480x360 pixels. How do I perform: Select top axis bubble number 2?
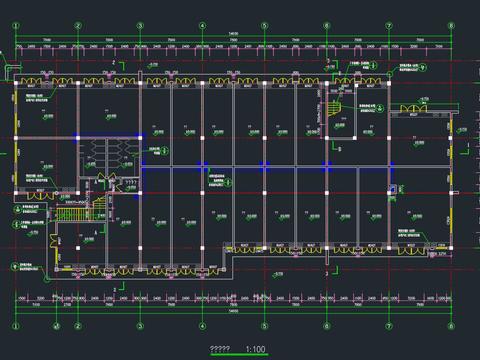click(x=78, y=26)
